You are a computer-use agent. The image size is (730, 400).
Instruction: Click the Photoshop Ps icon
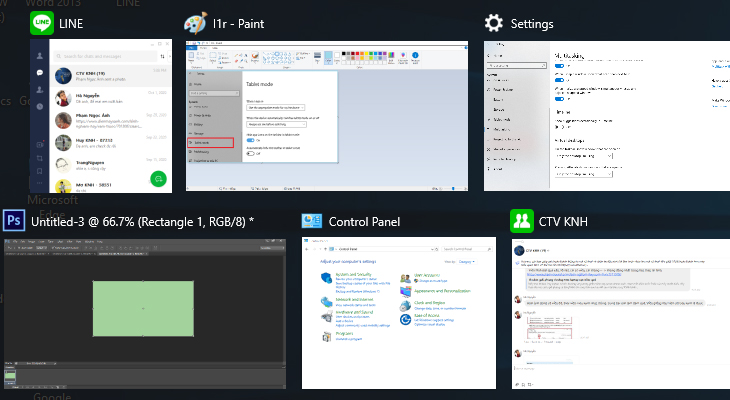click(14, 220)
